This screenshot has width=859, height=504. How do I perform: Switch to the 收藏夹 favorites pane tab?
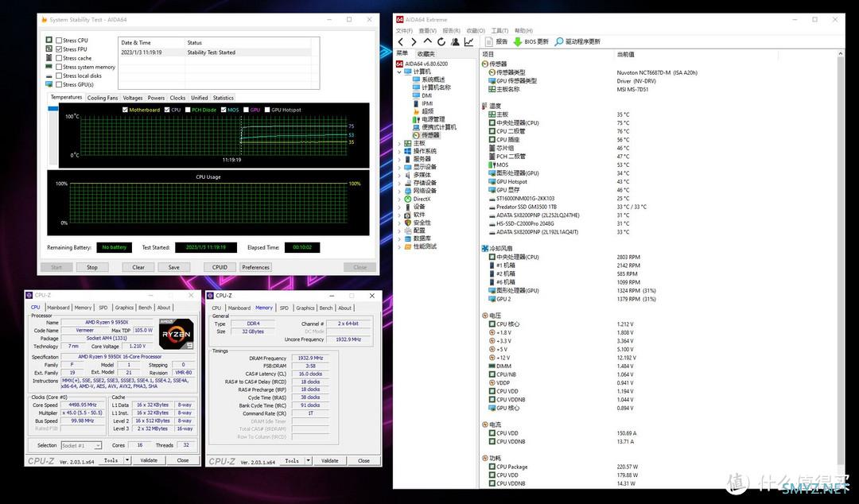coord(426,54)
